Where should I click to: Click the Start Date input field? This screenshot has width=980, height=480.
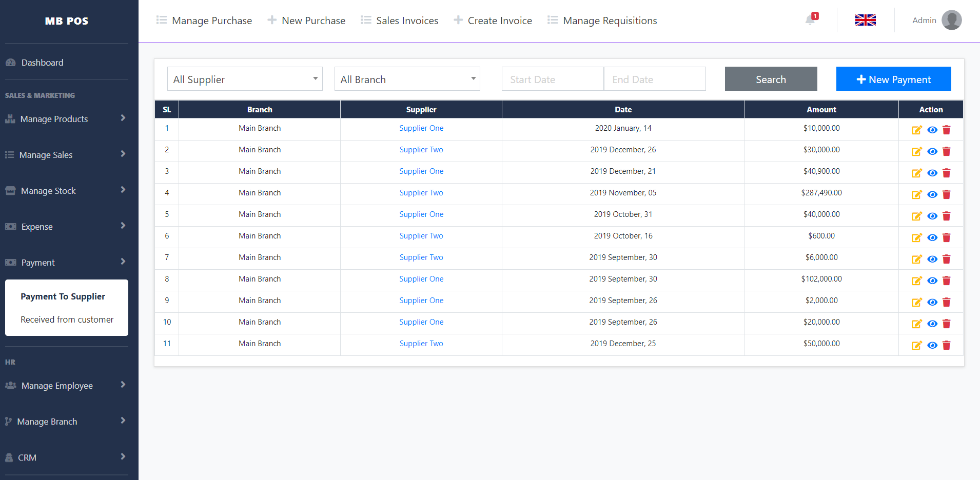tap(553, 79)
